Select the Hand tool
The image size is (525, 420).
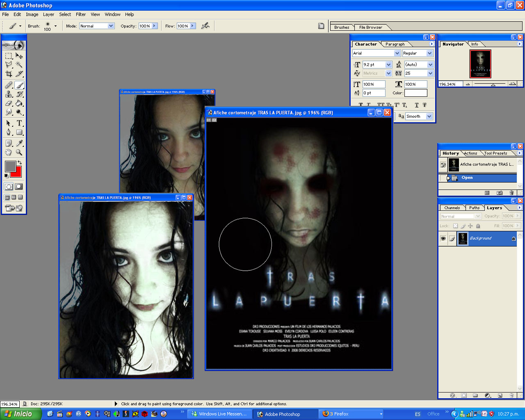tap(9, 152)
